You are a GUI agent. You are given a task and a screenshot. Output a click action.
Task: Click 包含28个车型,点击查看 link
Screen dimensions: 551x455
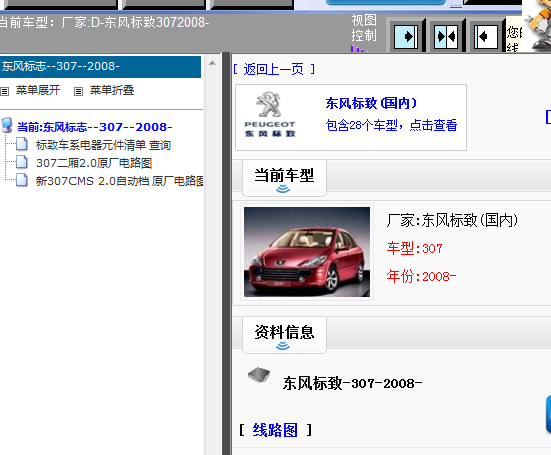click(391, 125)
